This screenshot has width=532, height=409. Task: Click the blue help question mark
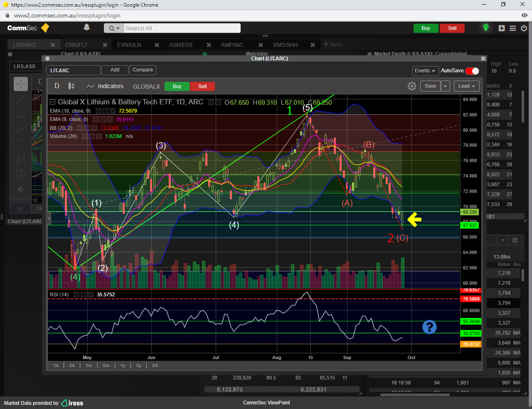pos(429,327)
